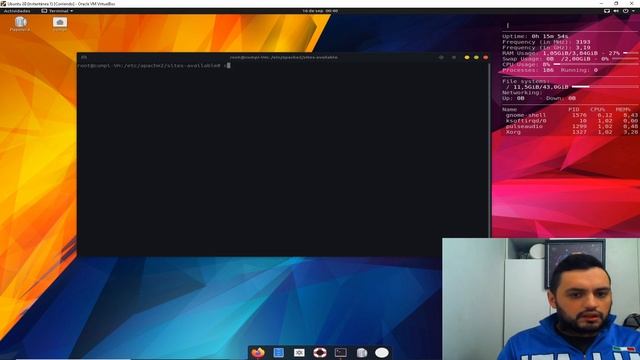640x360 pixels.
Task: Click the terminal title bar text
Action: point(284,58)
